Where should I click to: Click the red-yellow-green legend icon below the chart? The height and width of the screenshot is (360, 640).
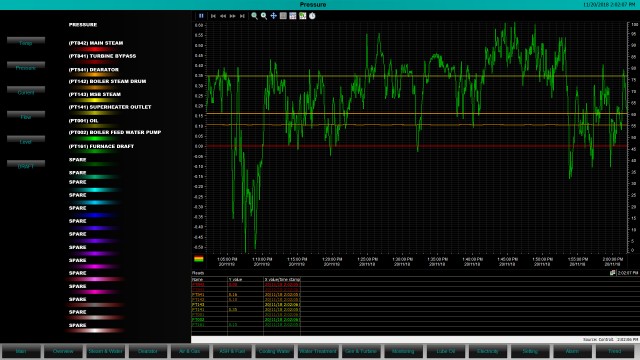(198, 259)
